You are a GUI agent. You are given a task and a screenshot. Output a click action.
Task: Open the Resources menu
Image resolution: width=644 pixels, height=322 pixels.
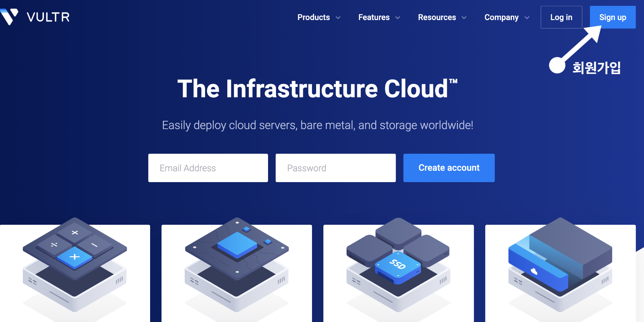437,17
